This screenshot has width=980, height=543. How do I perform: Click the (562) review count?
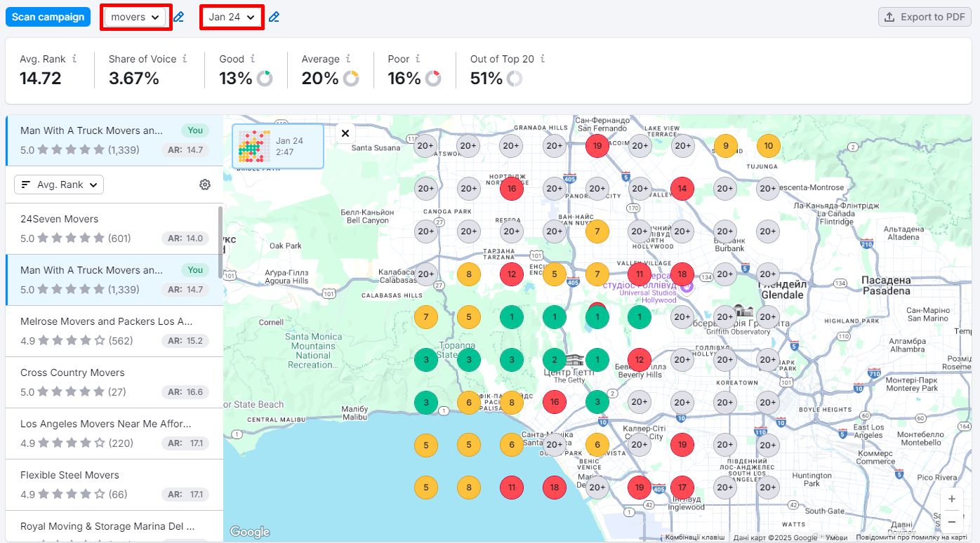click(121, 341)
